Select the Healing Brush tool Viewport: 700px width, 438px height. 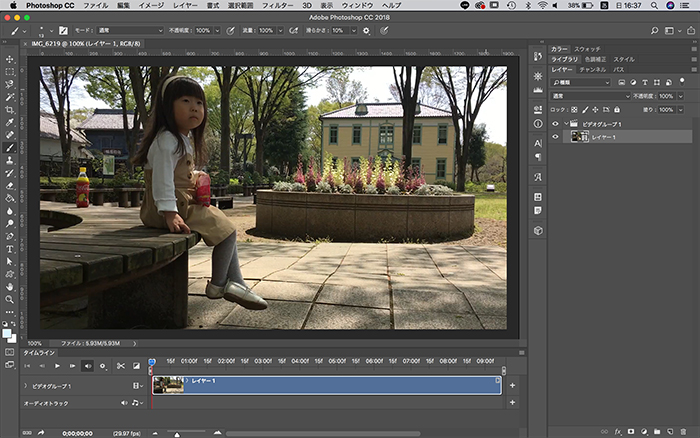9,135
